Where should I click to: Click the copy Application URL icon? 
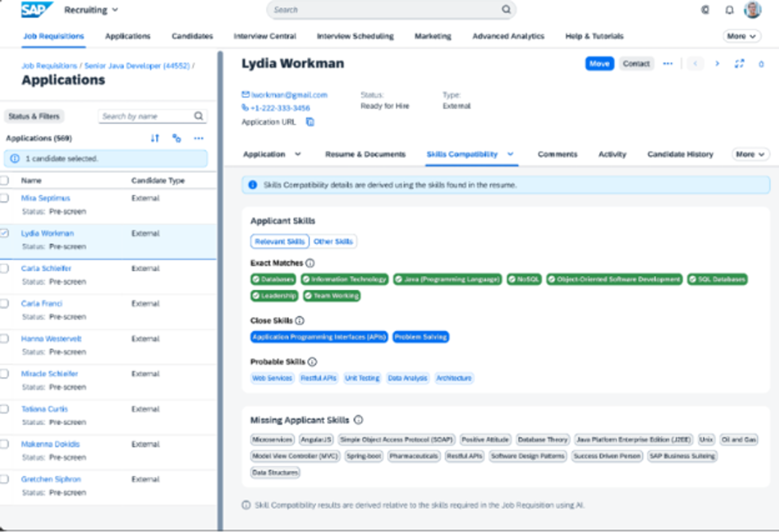(310, 122)
